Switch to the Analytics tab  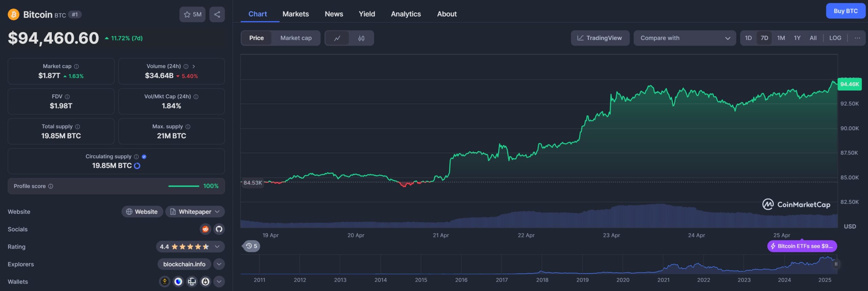(406, 14)
